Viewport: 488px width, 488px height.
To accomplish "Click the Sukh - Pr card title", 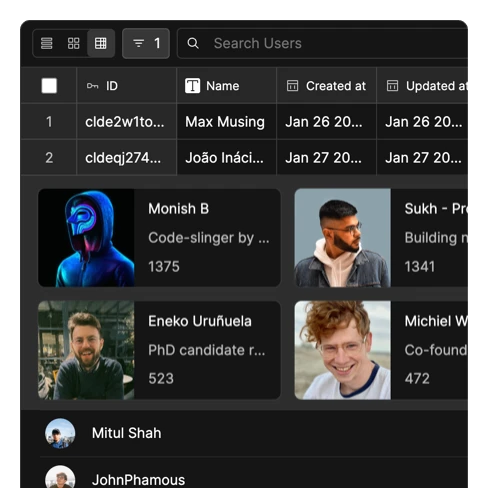I will click(x=436, y=209).
